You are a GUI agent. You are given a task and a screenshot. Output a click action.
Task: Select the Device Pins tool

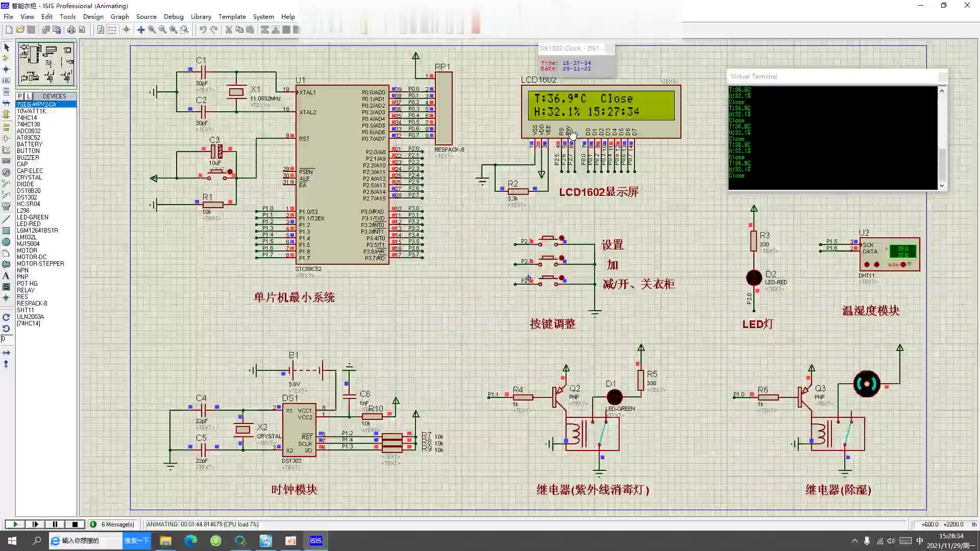[7, 138]
